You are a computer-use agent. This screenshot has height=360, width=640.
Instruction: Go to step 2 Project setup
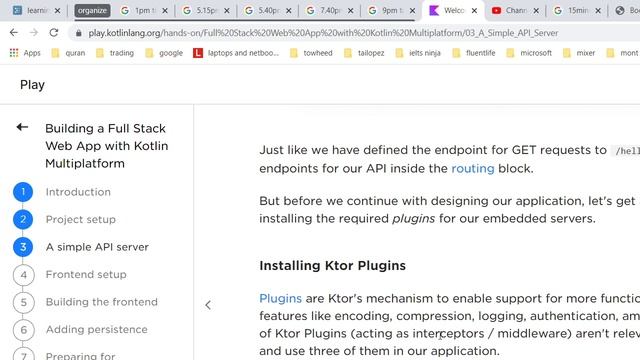click(64, 220)
